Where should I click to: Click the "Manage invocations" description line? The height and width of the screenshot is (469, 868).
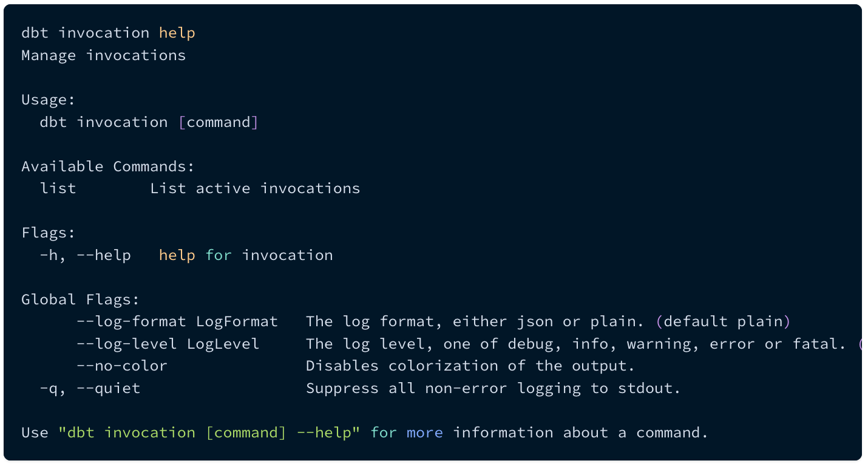103,55
